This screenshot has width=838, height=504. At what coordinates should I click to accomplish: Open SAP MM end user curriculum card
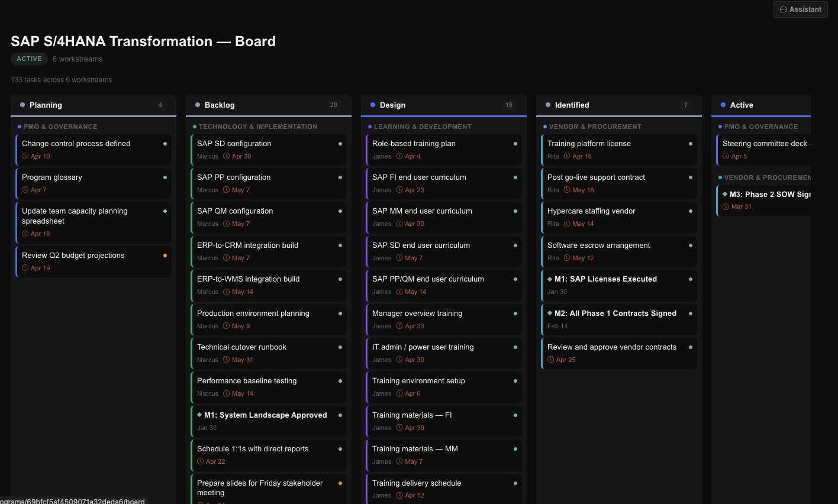[x=444, y=217]
